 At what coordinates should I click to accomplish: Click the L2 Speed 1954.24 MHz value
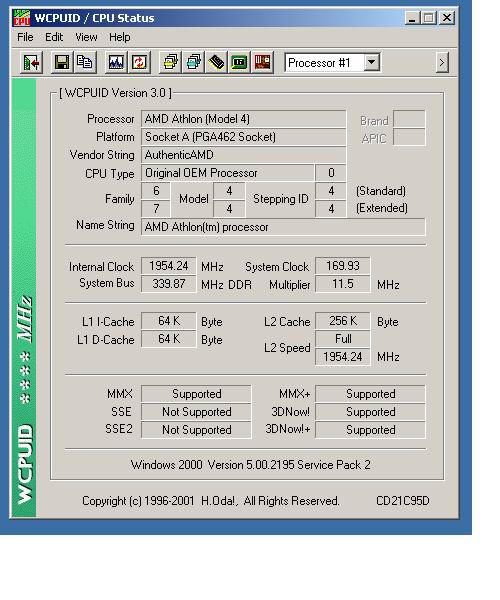click(x=343, y=357)
